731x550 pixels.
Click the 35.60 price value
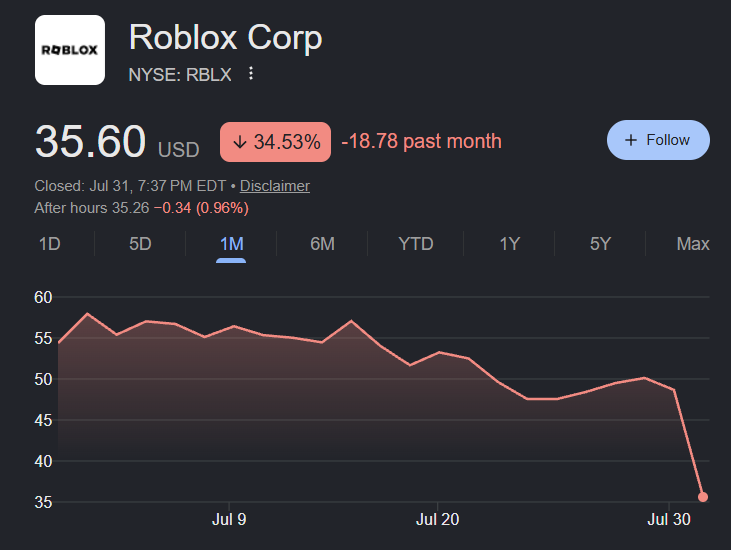90,141
